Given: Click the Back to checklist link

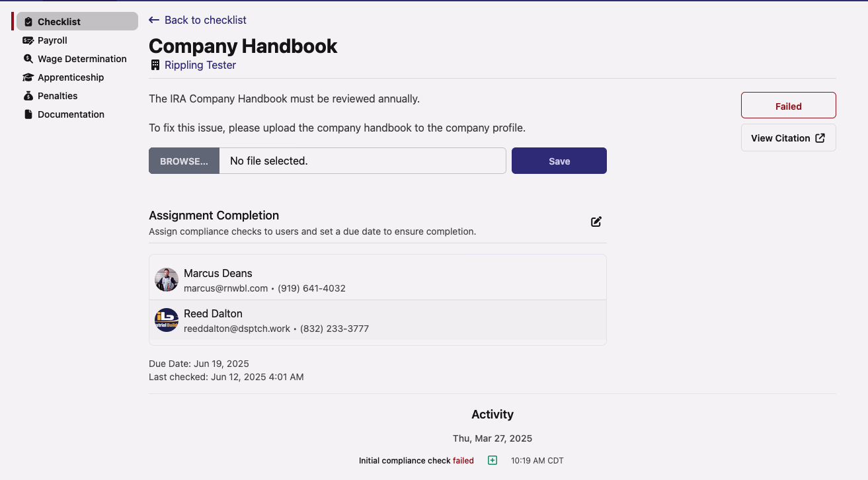Looking at the screenshot, I should coord(198,20).
